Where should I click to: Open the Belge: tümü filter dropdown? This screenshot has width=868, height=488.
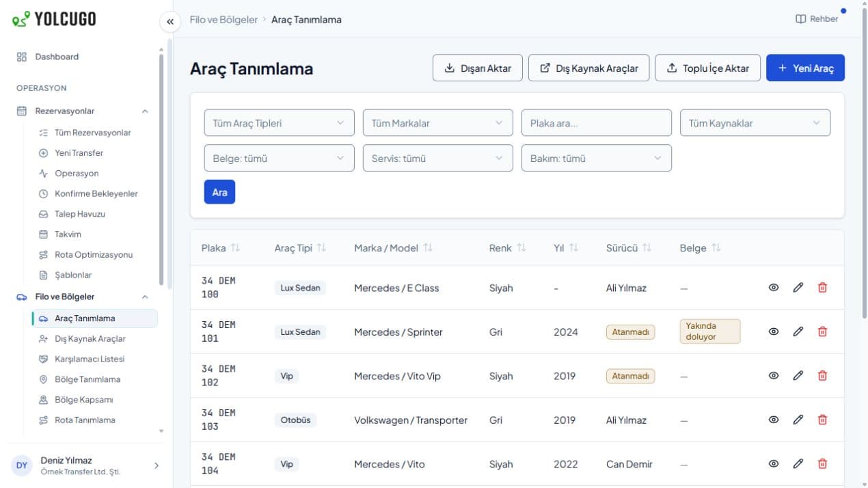tap(279, 158)
